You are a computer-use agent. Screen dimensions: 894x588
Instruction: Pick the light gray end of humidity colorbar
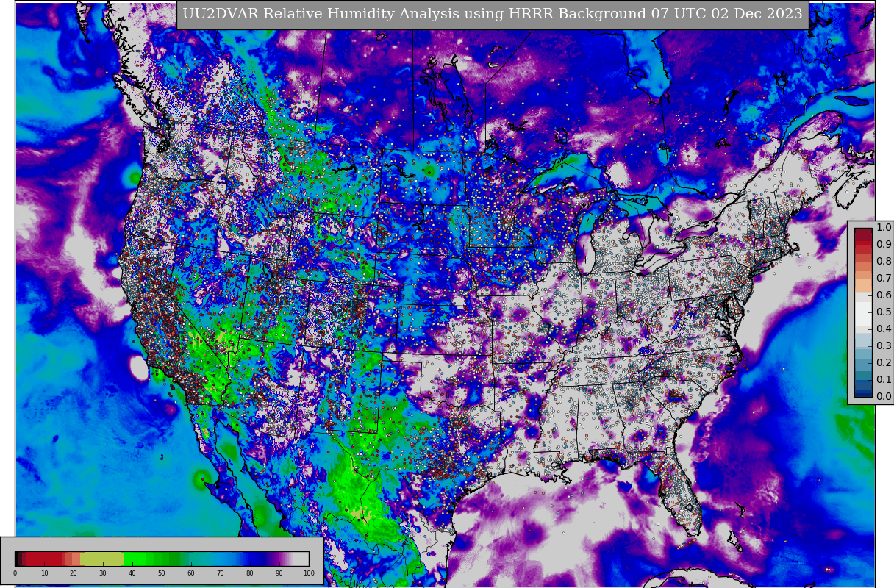pyautogui.click(x=300, y=559)
